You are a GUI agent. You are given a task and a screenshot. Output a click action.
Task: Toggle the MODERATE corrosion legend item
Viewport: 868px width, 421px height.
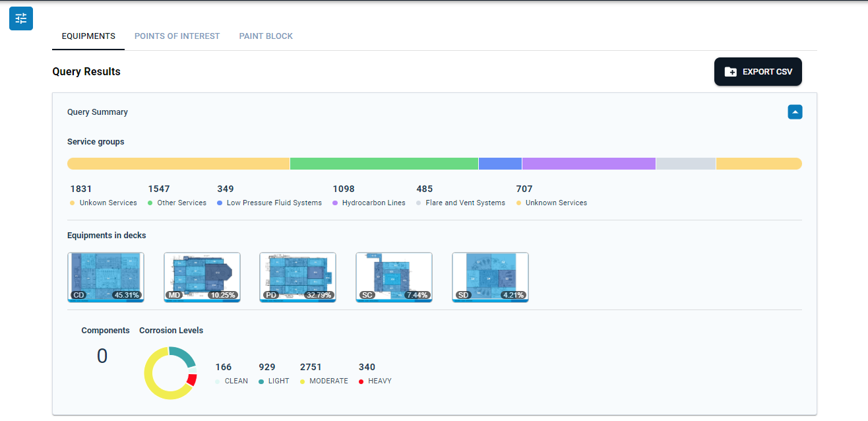pyautogui.click(x=324, y=381)
